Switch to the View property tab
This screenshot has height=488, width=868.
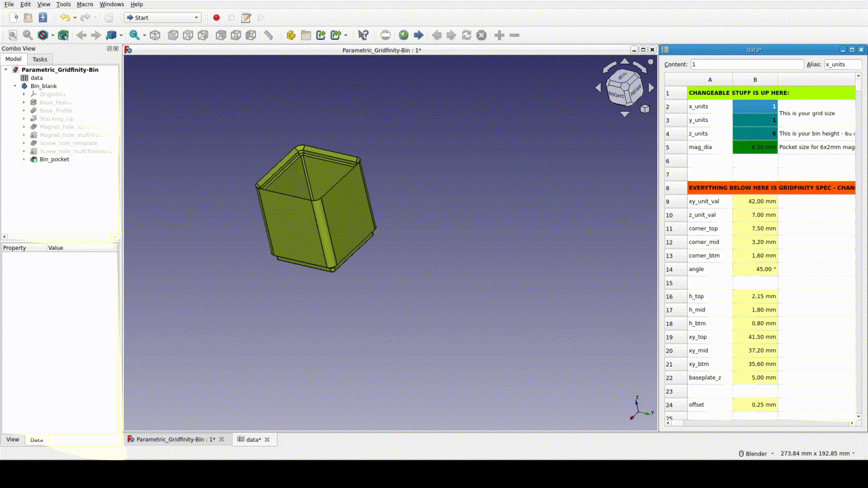(13, 440)
